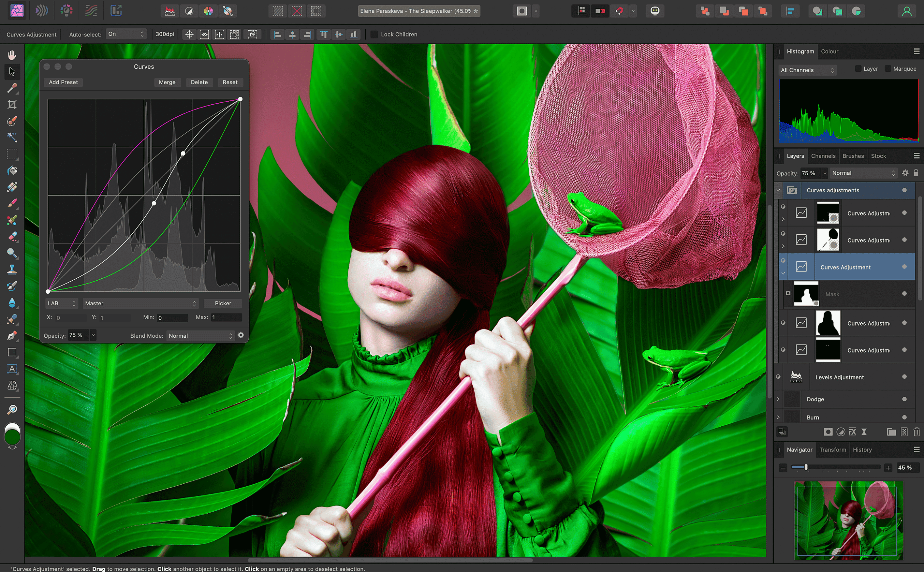Viewport: 924px width, 572px height.
Task: Select the Crop tool
Action: [x=12, y=106]
